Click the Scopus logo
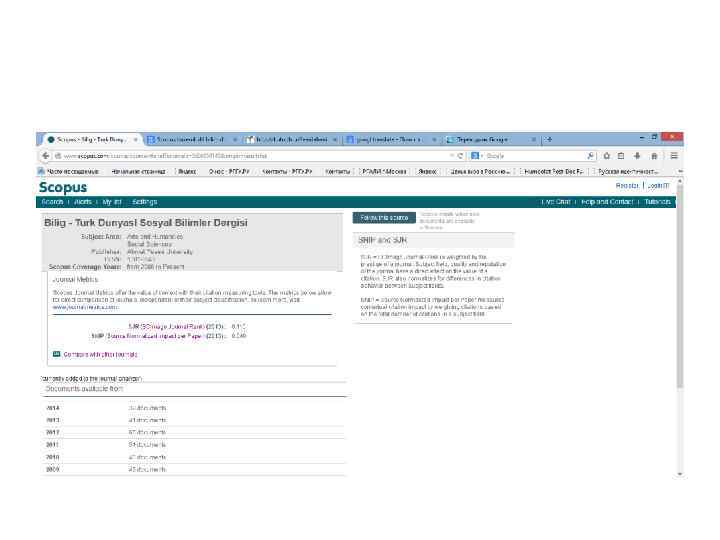Image resolution: width=720 pixels, height=540 pixels. 63,187
